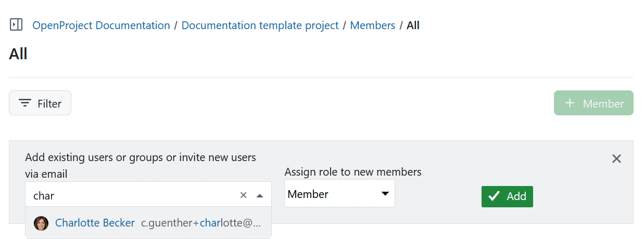This screenshot has height=239, width=644.
Task: Click the filter lines icon
Action: point(24,103)
